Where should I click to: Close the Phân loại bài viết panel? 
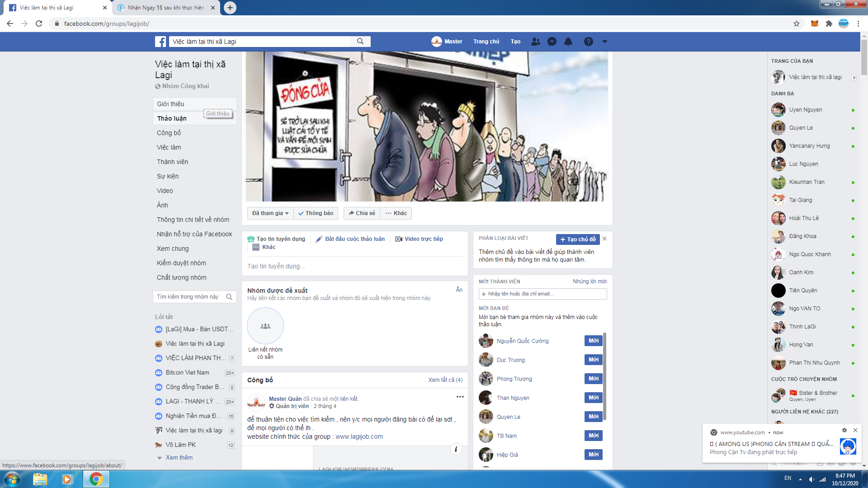pyautogui.click(x=604, y=239)
